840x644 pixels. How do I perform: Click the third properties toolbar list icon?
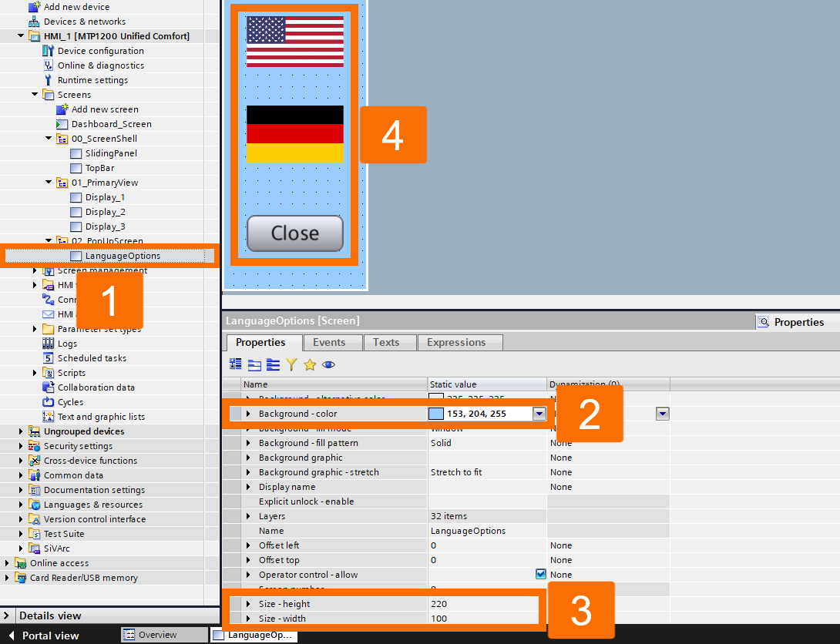coord(274,365)
